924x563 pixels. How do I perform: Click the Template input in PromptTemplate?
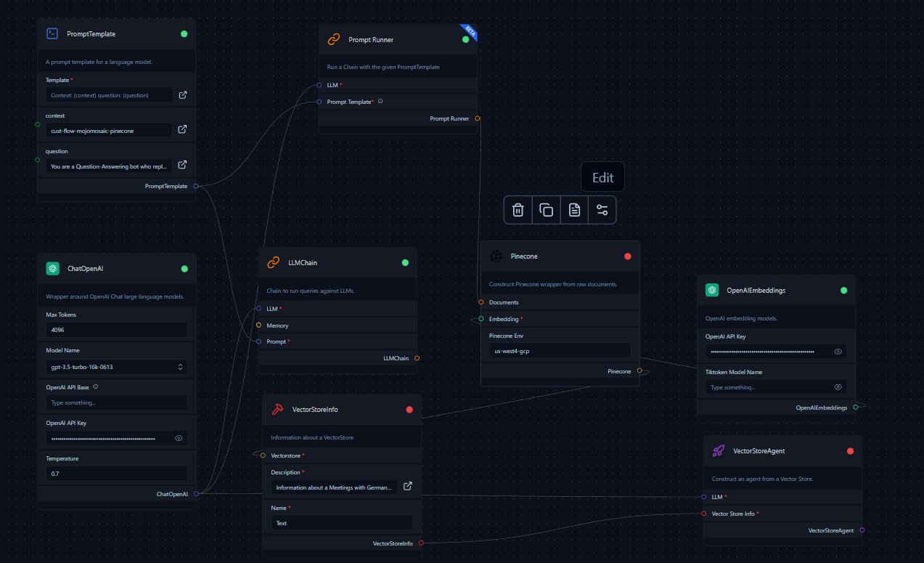click(x=109, y=94)
